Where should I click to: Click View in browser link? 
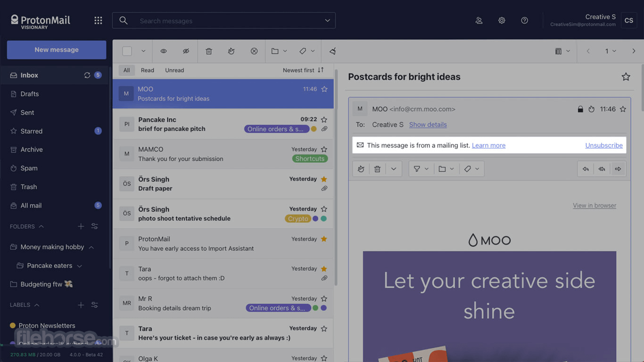click(x=594, y=205)
